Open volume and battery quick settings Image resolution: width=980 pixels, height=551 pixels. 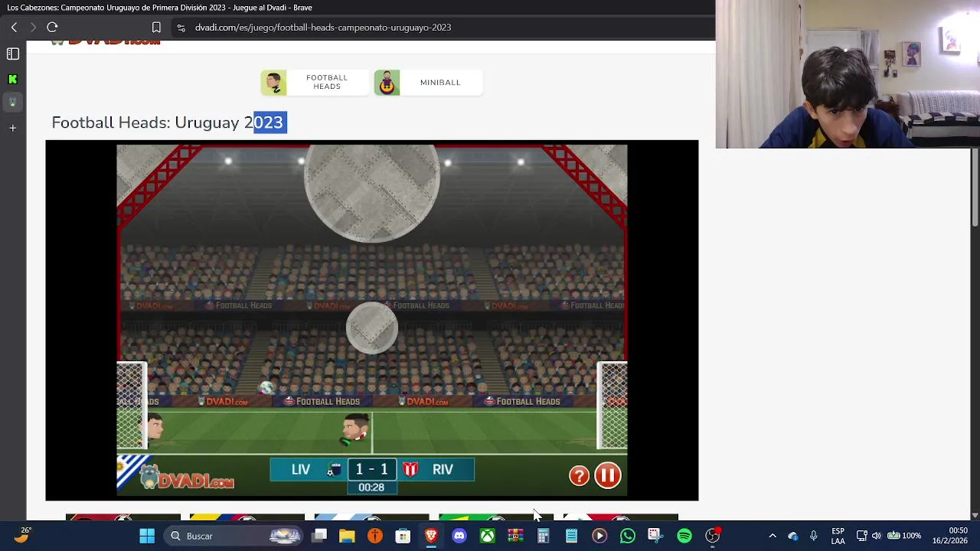click(x=889, y=536)
